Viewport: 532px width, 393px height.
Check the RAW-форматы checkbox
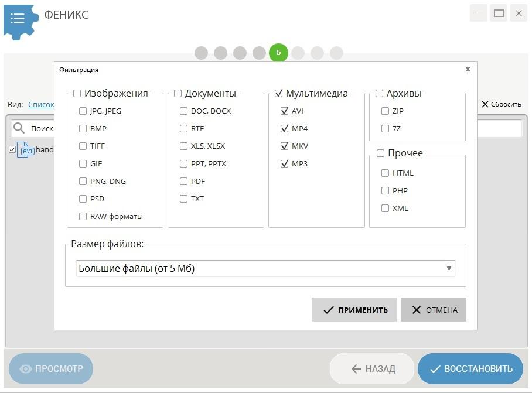point(83,216)
